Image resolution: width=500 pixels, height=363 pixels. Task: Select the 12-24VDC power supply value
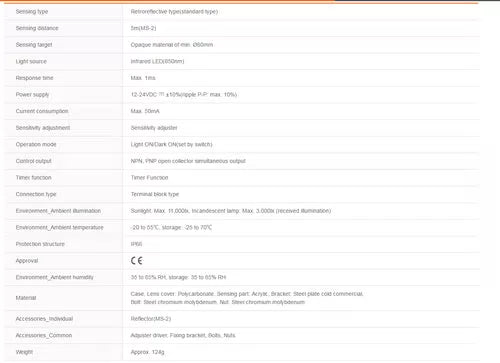(184, 95)
